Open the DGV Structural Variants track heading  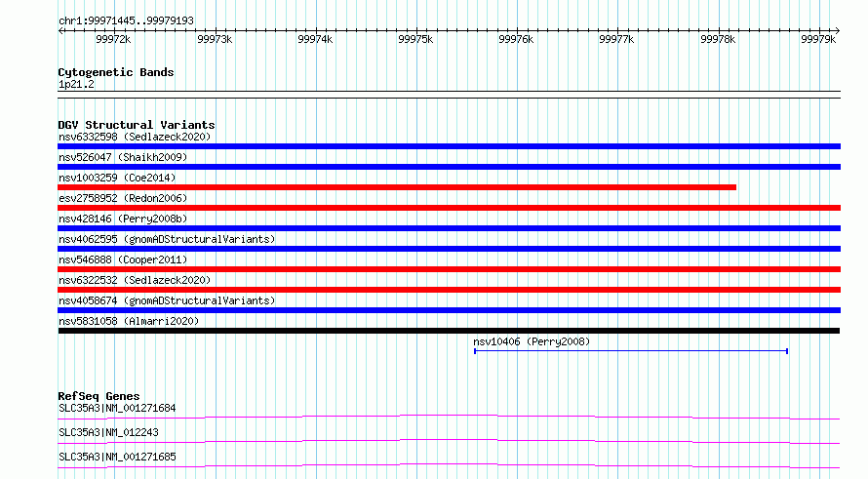(x=137, y=125)
